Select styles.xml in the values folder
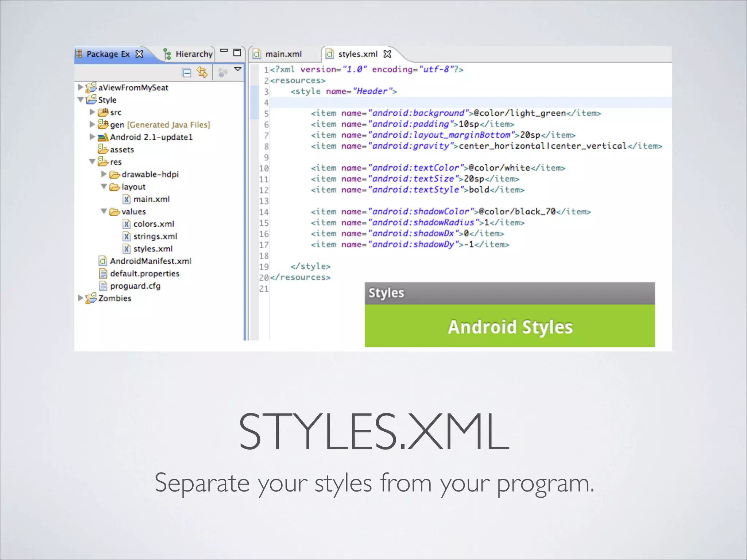The width and height of the screenshot is (747, 560). [x=153, y=249]
